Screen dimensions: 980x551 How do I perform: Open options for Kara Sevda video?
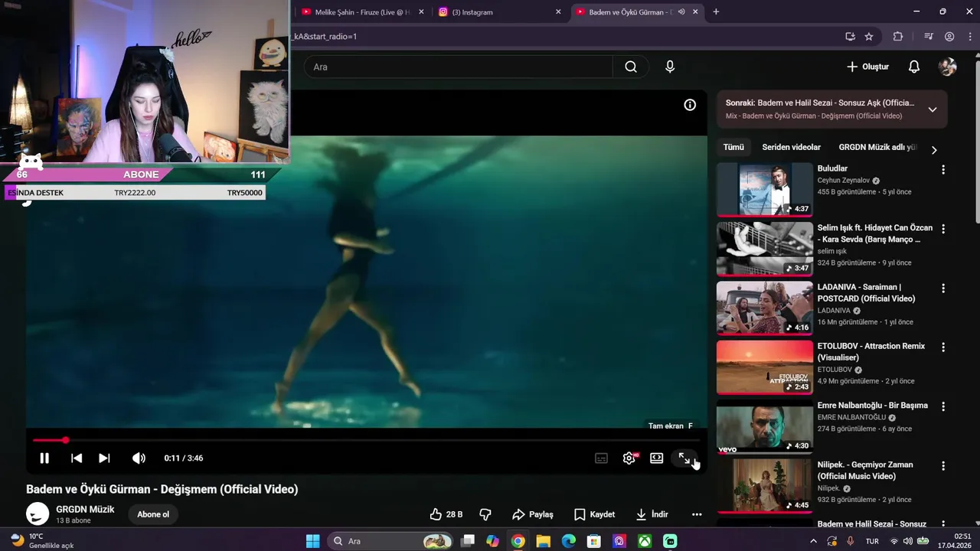pyautogui.click(x=943, y=229)
